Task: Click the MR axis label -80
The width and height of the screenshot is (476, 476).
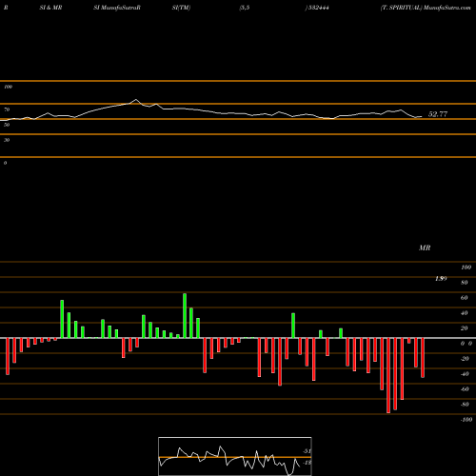Action: [465, 405]
